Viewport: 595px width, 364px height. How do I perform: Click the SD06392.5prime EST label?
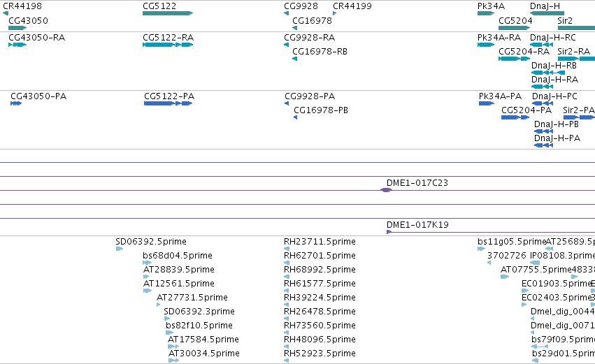(151, 242)
